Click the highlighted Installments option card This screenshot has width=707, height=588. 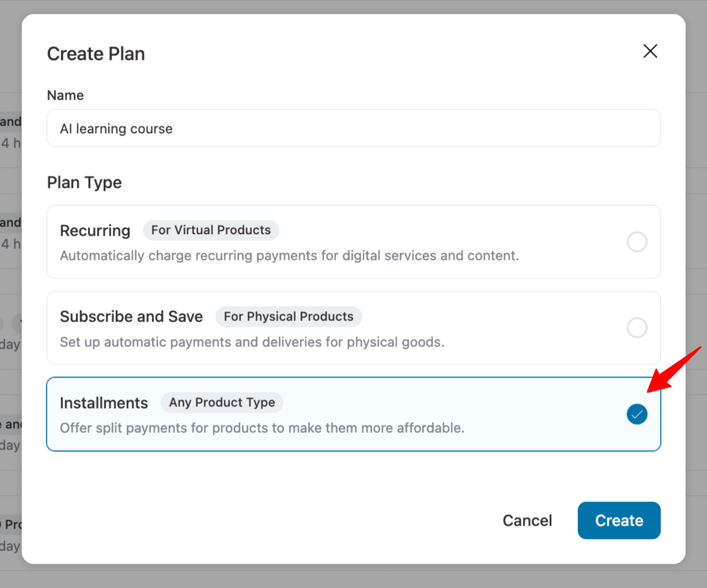tap(353, 414)
